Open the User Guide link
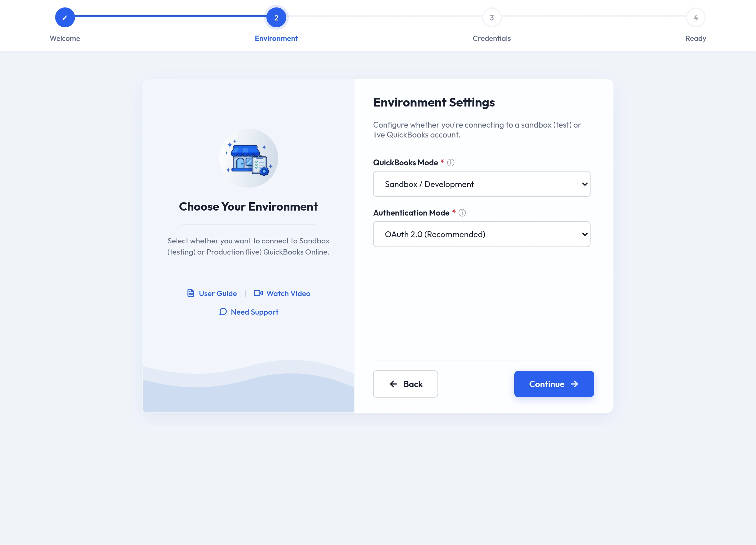Viewport: 756px width, 545px height. [212, 294]
